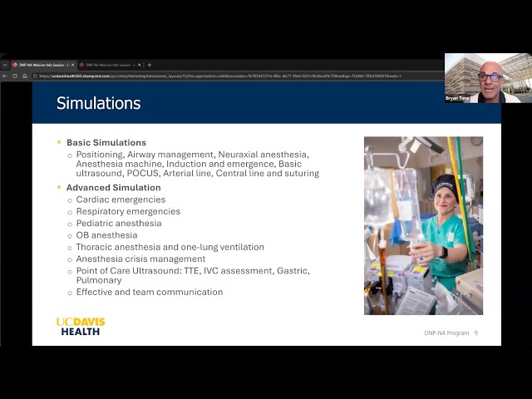The image size is (532, 399).
Task: Open a new browser tab with plus button
Action: point(150,65)
